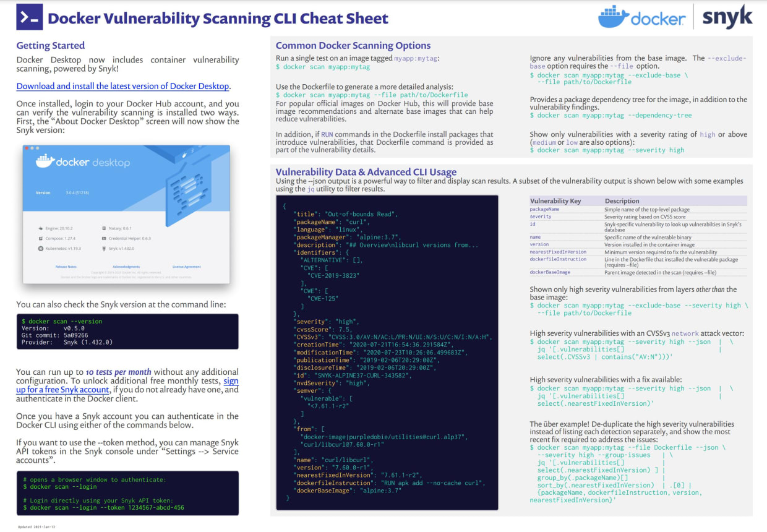Click the Vulnerability Data & Advanced CLI Usage heading

366,172
